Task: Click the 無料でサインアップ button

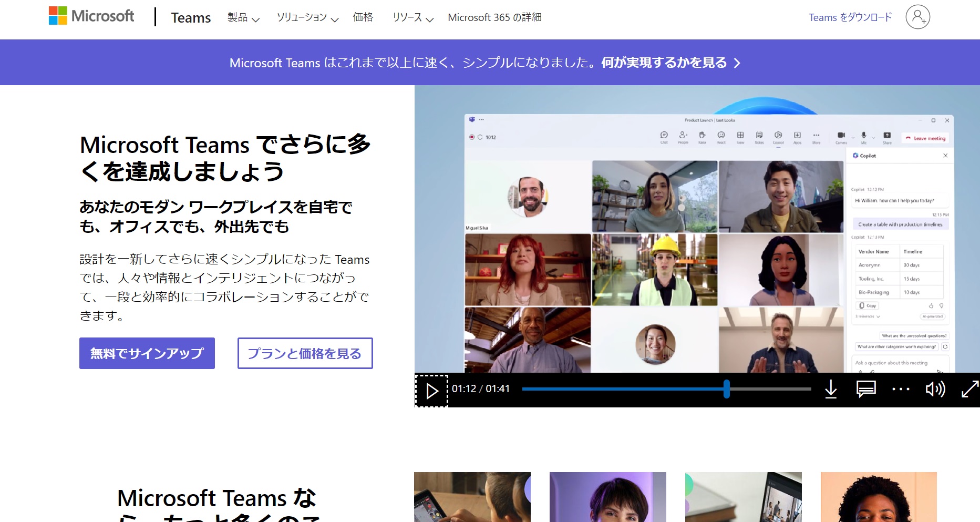Action: point(147,353)
